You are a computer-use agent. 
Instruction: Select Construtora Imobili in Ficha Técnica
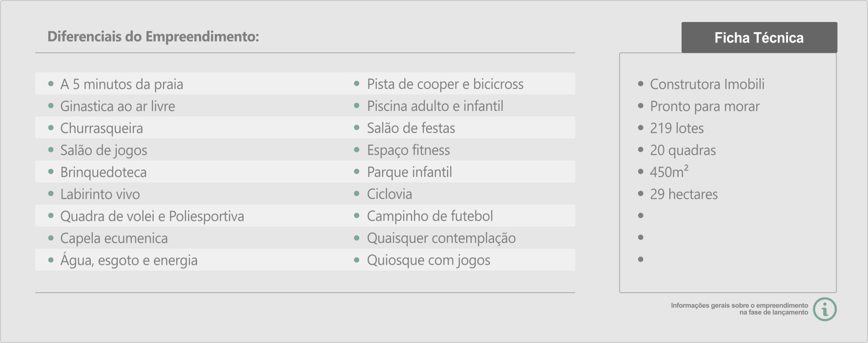(x=707, y=84)
